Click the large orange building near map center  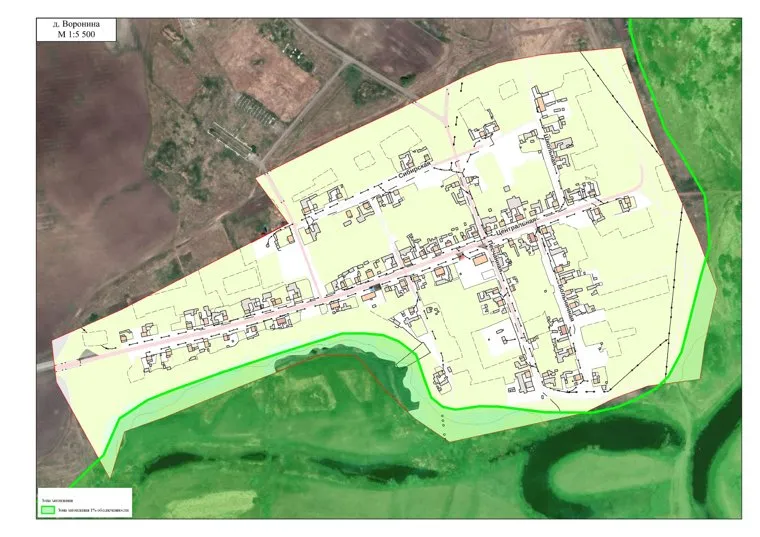(x=484, y=259)
